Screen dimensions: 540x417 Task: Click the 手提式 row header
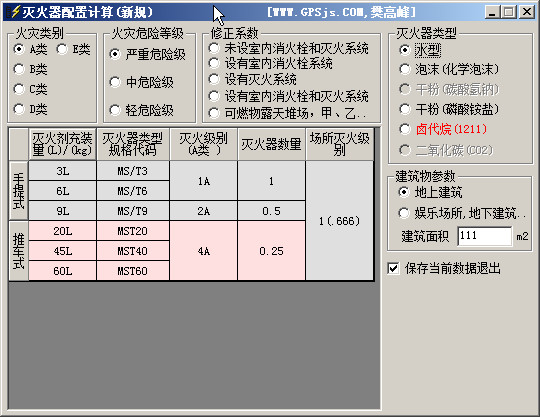[18, 191]
